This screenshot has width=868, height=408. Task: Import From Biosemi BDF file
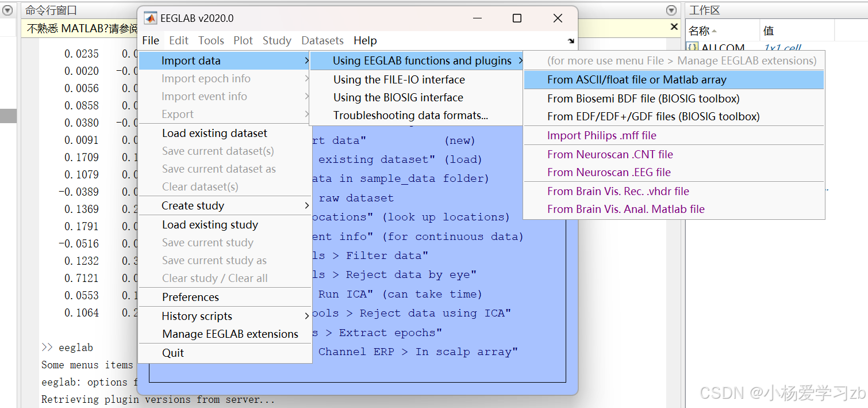click(x=674, y=98)
